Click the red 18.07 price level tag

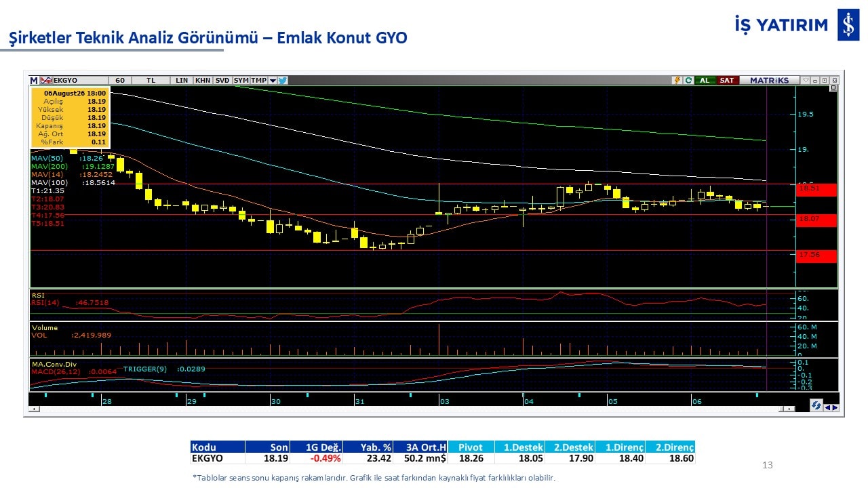[817, 220]
